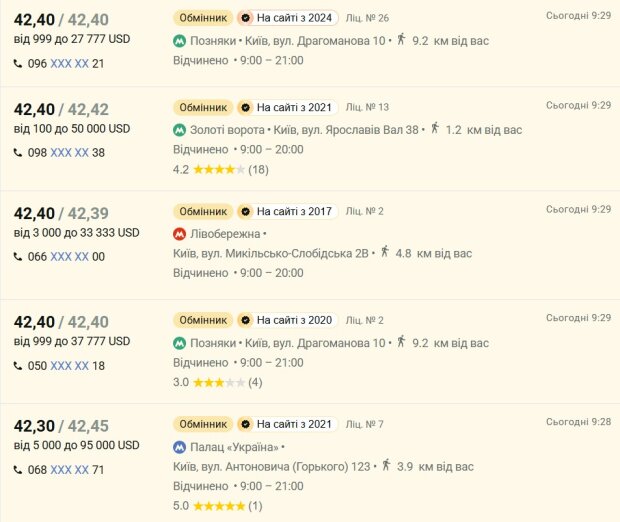Image resolution: width=620 pixels, height=522 pixels.
Task: Reveal hidden digits of phone 050 XXX XX 18
Action: coord(69,366)
